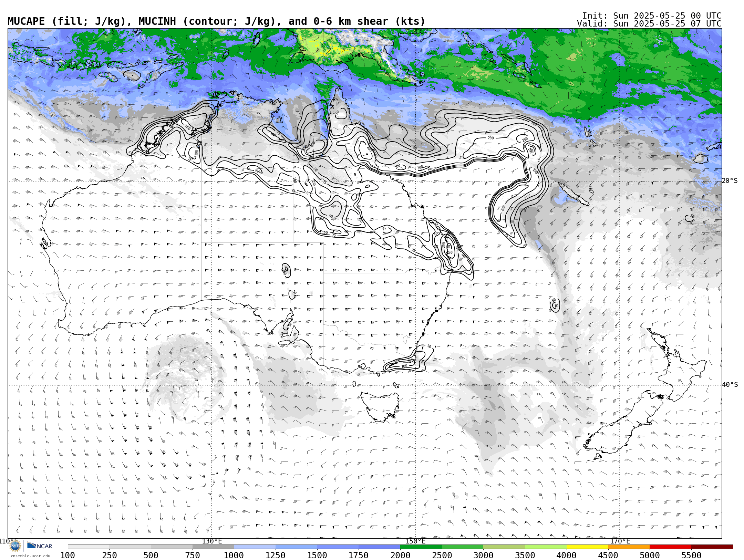Click the 170°E longitude label
744x560 pixels.
620,541
